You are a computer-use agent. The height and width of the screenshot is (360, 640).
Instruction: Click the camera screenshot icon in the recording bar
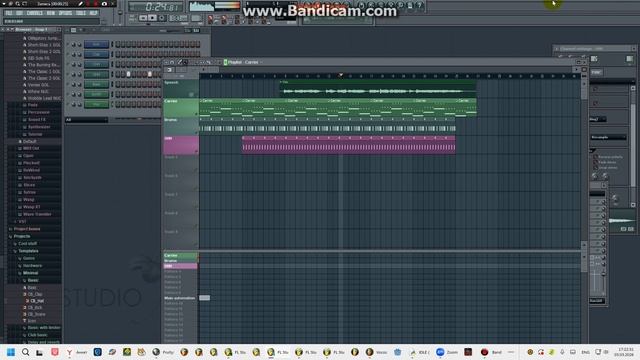coord(104,4)
